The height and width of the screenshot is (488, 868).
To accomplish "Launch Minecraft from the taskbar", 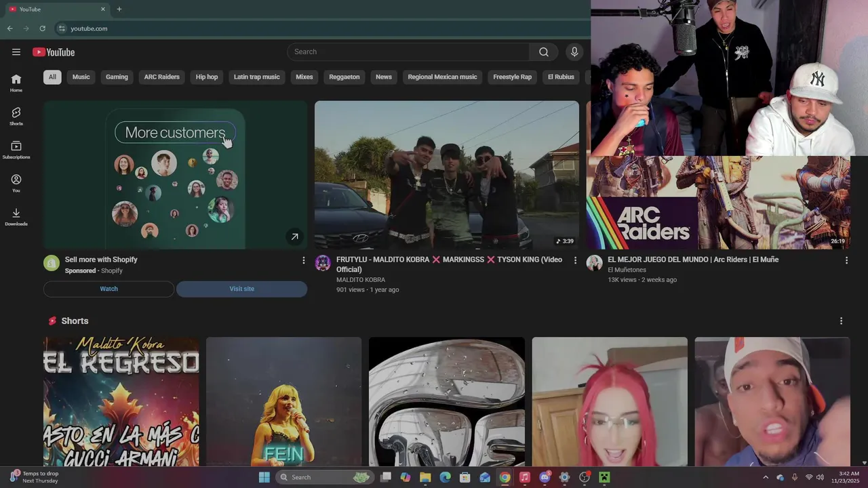I will click(x=604, y=477).
